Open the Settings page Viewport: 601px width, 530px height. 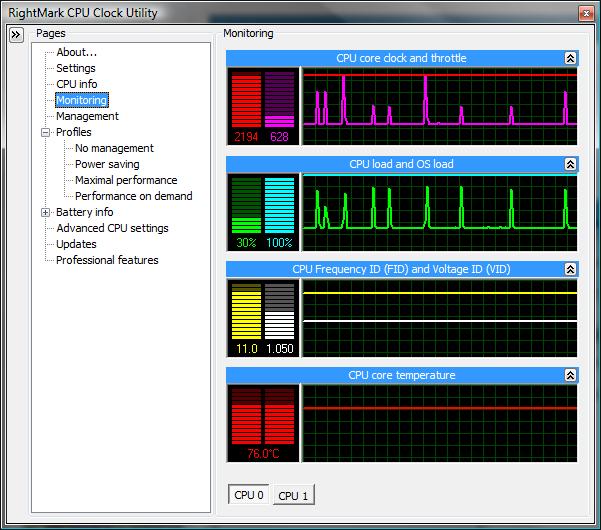point(76,68)
